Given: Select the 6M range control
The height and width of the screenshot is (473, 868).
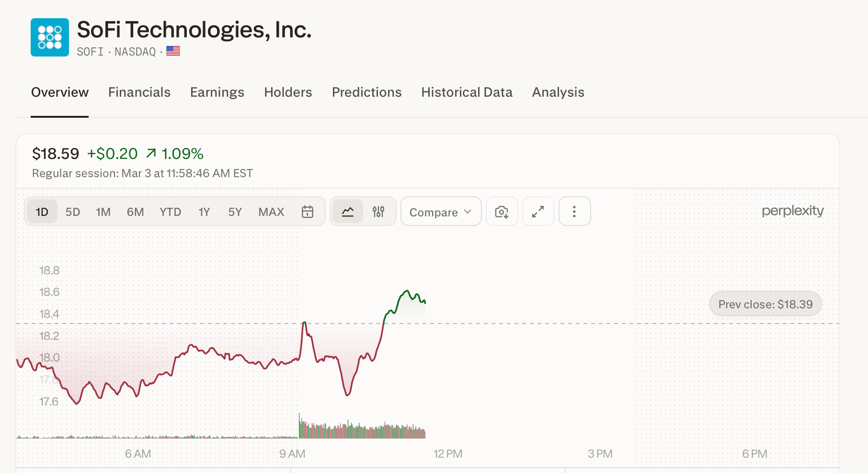Looking at the screenshot, I should 135,211.
